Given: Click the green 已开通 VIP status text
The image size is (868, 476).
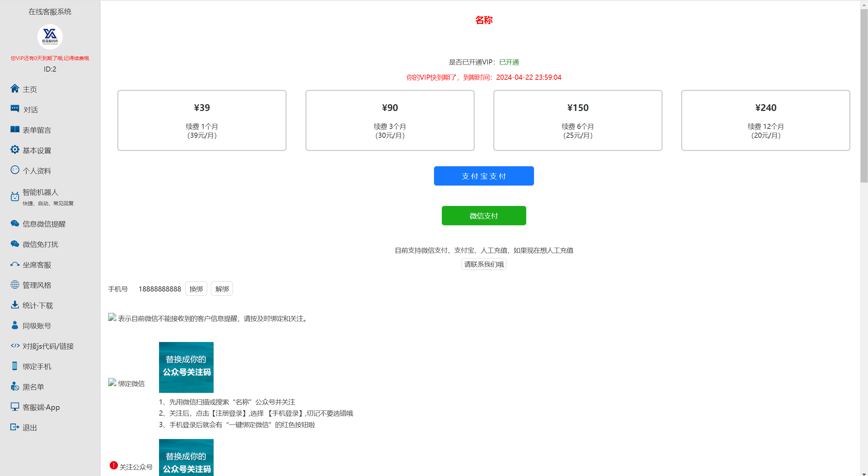Looking at the screenshot, I should [509, 62].
